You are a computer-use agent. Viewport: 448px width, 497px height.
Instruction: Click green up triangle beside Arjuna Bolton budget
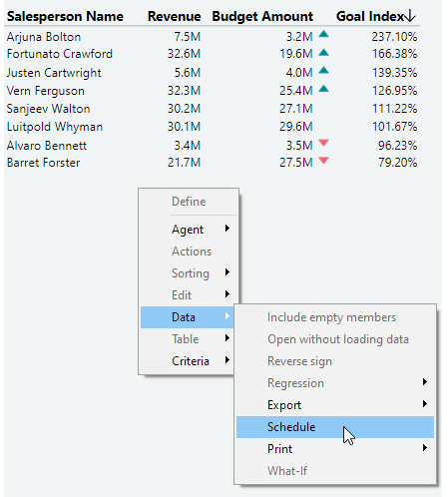pos(323,34)
